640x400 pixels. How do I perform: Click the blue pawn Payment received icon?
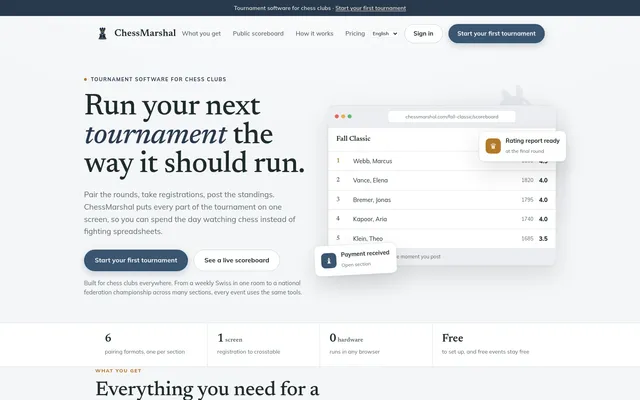[x=329, y=260]
